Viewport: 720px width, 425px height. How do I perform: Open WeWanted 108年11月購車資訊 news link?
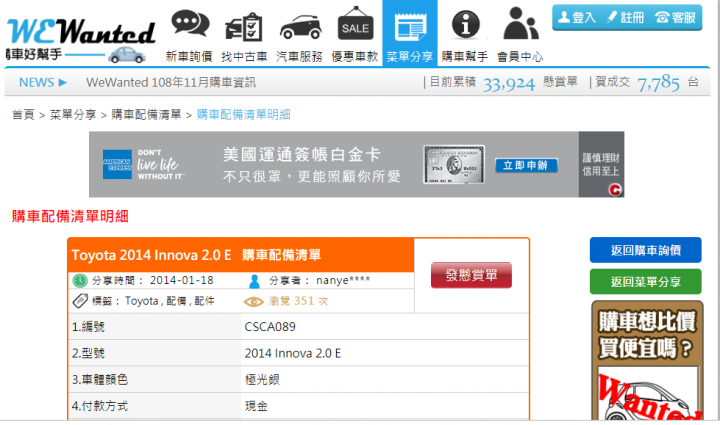(171, 83)
